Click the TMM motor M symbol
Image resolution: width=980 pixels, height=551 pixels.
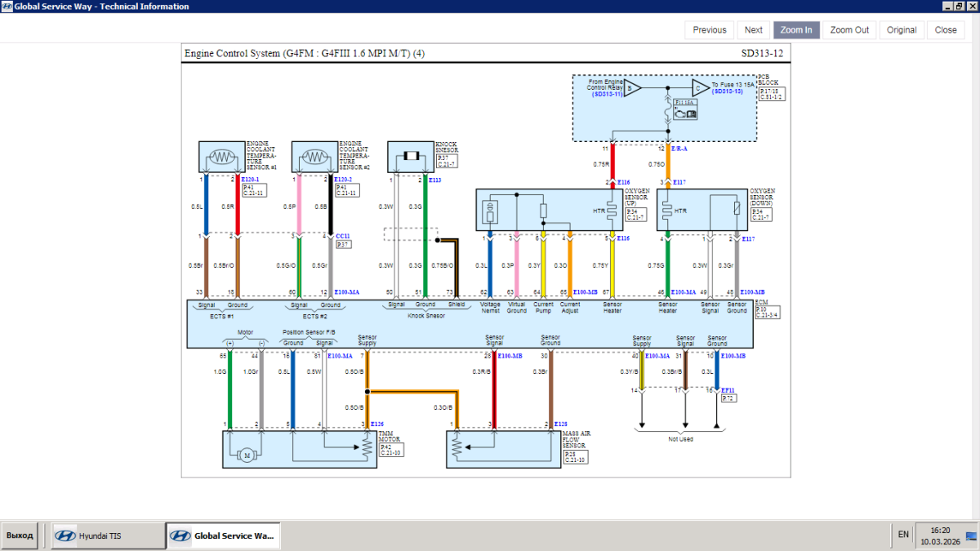(x=246, y=455)
